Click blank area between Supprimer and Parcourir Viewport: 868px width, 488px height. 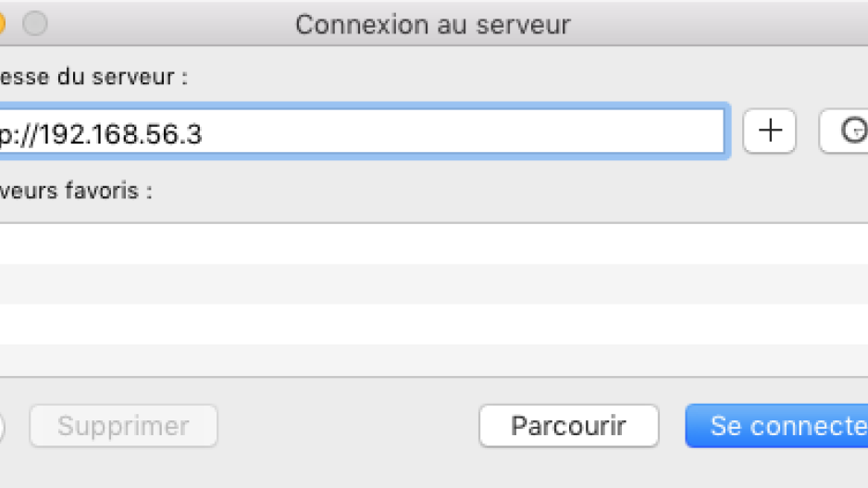point(348,426)
